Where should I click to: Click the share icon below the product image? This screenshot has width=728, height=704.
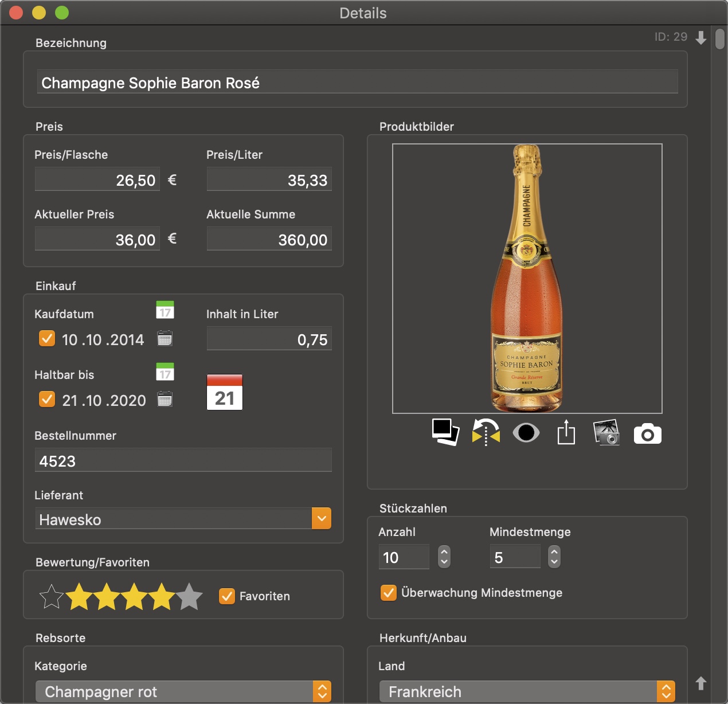(x=566, y=432)
